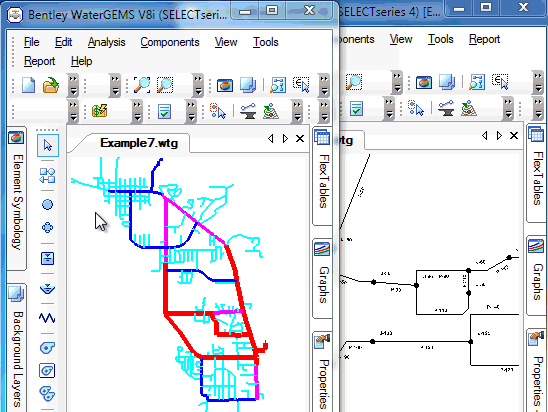Click the anvil Skelebrator icon in front window

click(248, 111)
